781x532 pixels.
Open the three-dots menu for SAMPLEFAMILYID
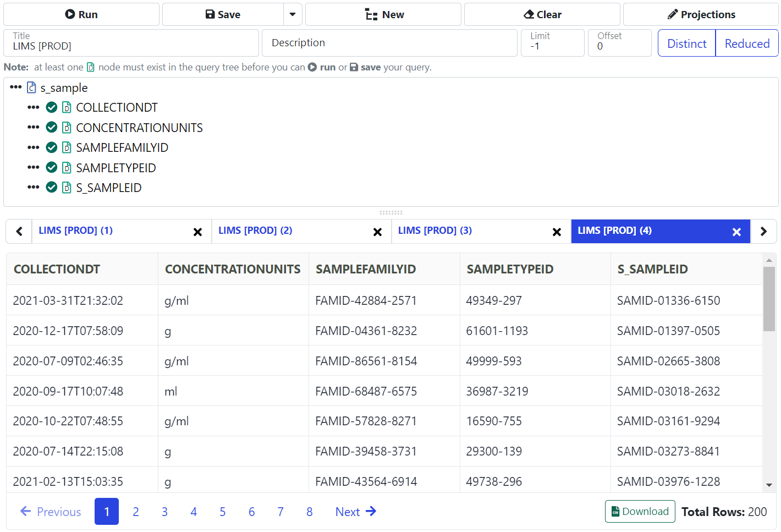[34, 147]
